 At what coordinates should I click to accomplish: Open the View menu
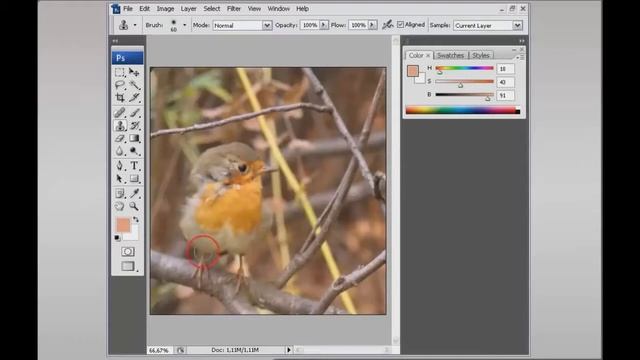(254, 9)
